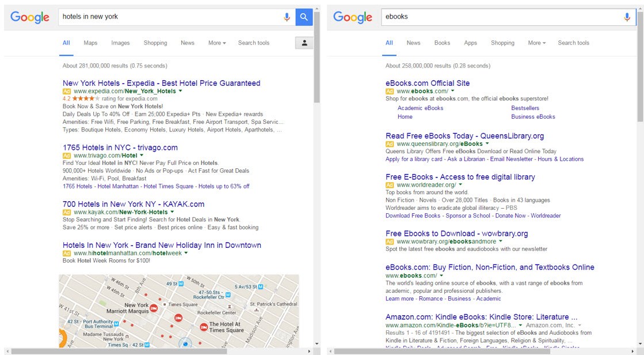Image resolution: width=644 pixels, height=355 pixels.
Task: Open eBooks.com: Buy Fiction, Non-Fiction result
Action: click(490, 267)
